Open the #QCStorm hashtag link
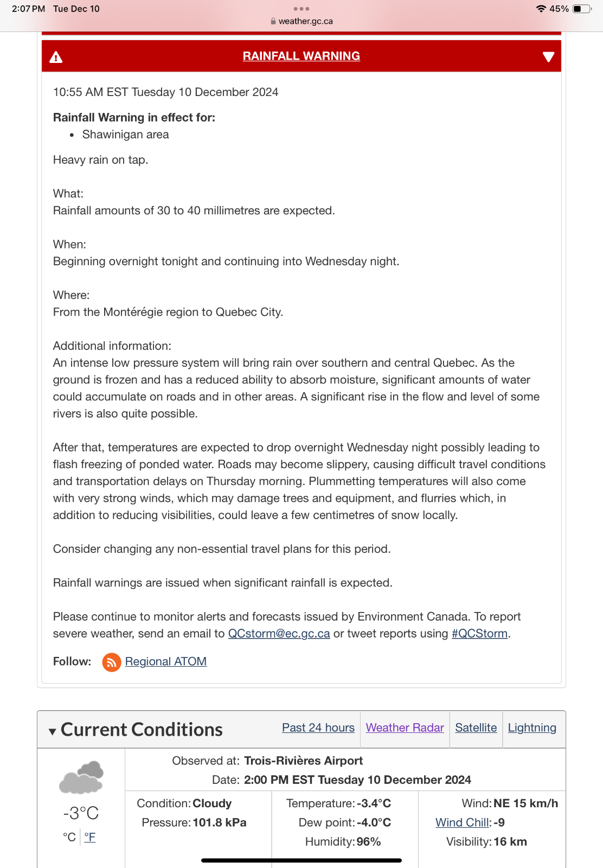The width and height of the screenshot is (603, 868). click(479, 634)
